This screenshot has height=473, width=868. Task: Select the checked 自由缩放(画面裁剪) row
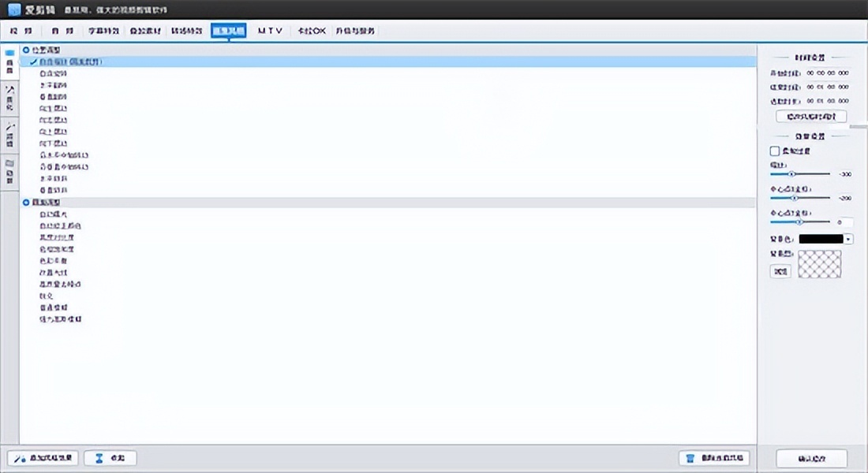tap(388, 62)
